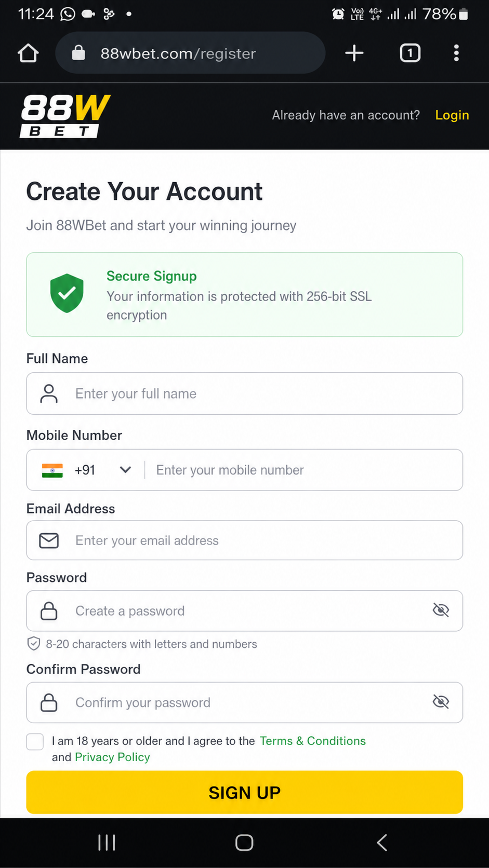Focus the Enter your full name field
Viewport: 489px width, 868px height.
[245, 394]
